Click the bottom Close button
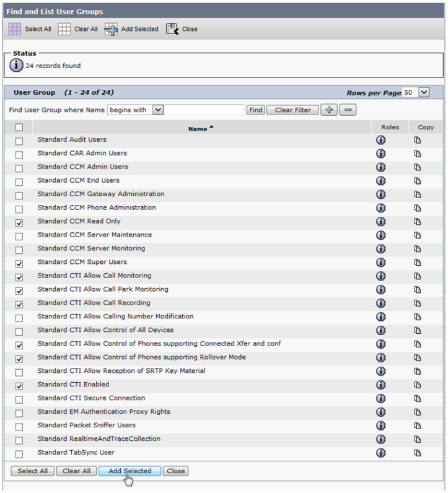 (x=175, y=471)
